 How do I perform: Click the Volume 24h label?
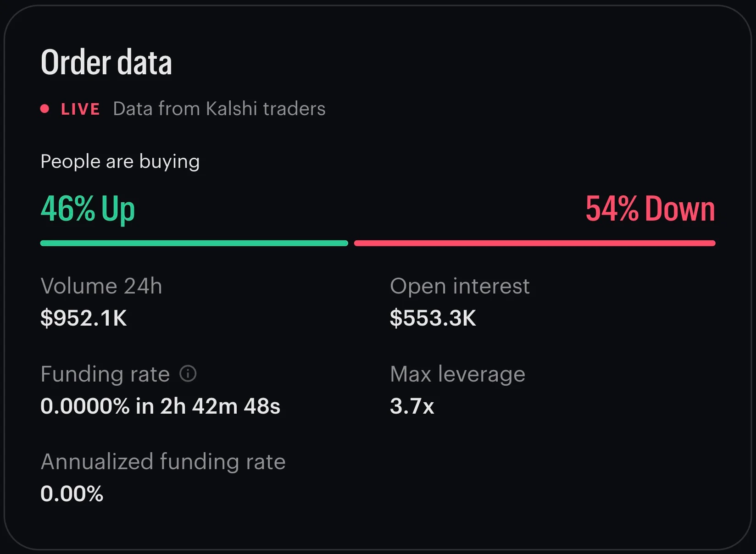[x=101, y=286]
